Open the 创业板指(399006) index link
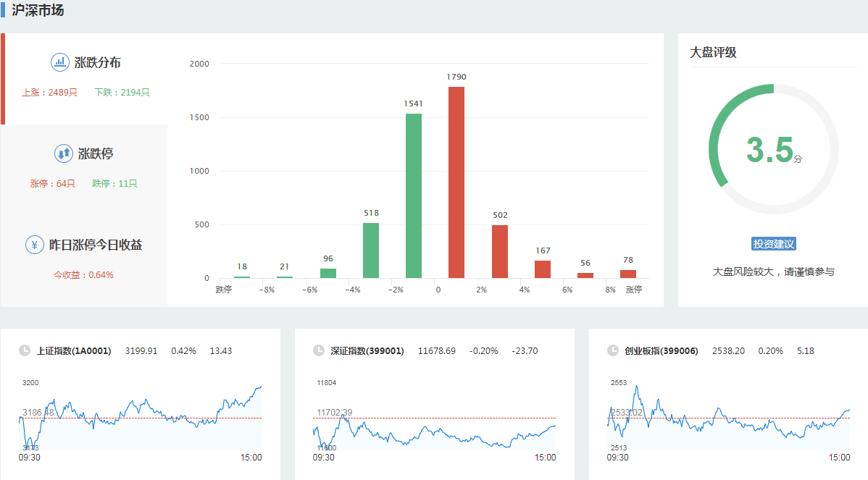Image resolution: width=868 pixels, height=480 pixels. (x=661, y=351)
